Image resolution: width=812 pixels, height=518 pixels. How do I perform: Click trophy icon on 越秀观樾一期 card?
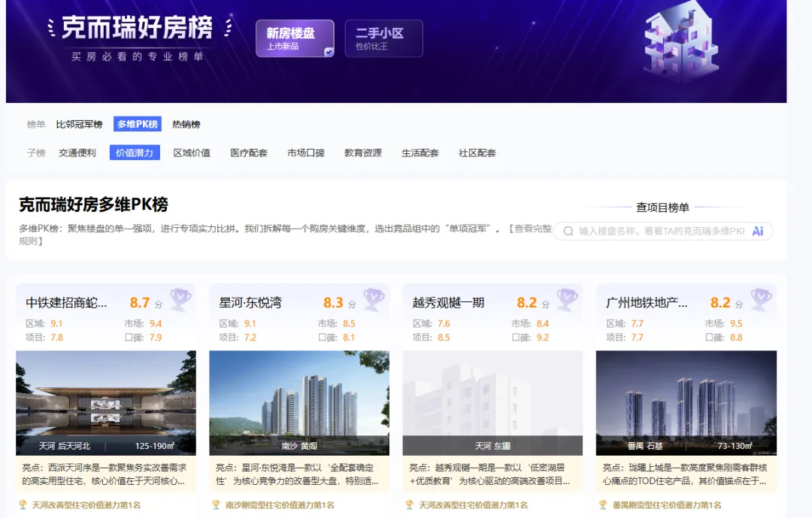[x=567, y=299]
